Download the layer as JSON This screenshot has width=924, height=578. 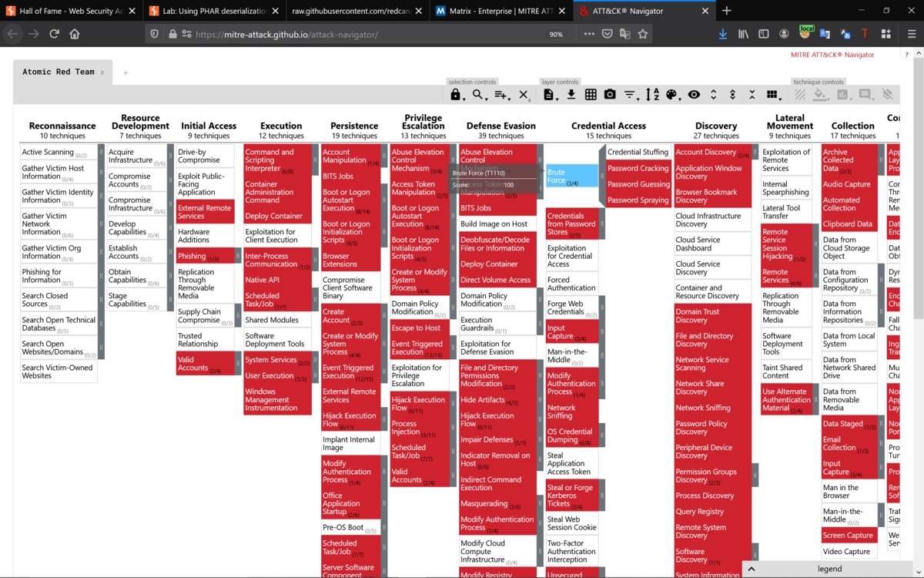click(x=571, y=95)
